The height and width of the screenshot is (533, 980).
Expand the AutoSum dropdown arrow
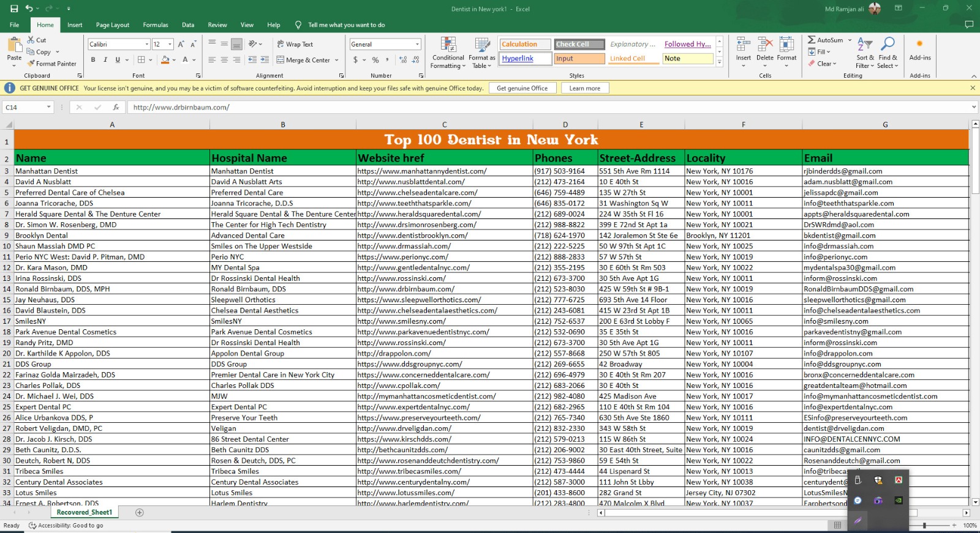click(x=850, y=40)
